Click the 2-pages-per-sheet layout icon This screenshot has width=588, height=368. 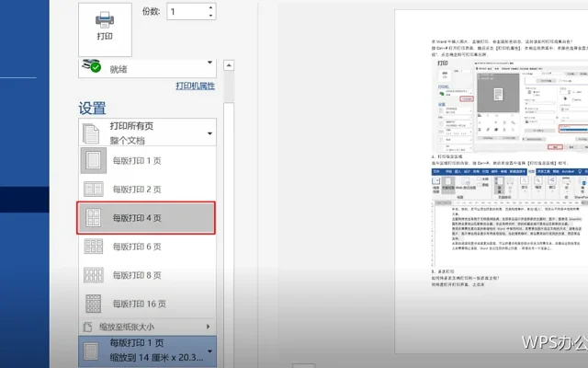[x=94, y=190]
